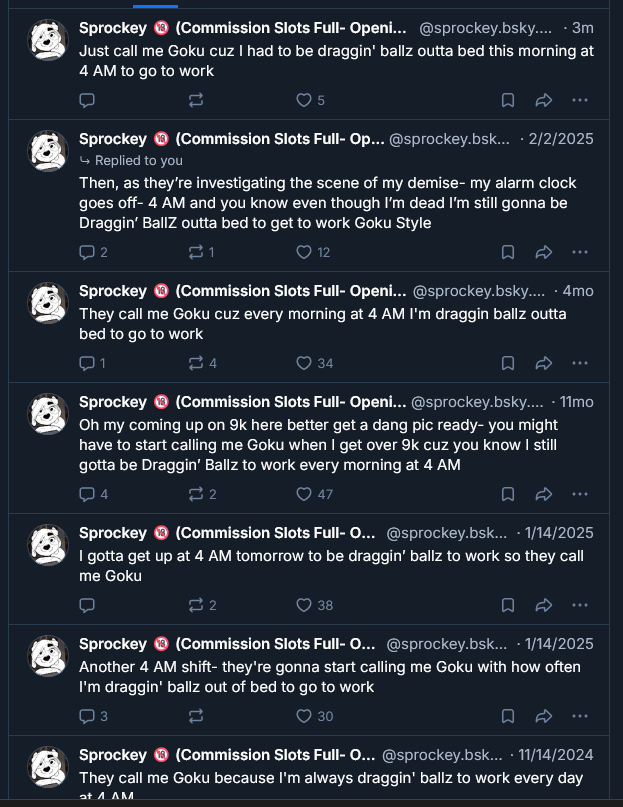623x807 pixels.
Task: Like the post with 5 likes
Action: point(304,100)
